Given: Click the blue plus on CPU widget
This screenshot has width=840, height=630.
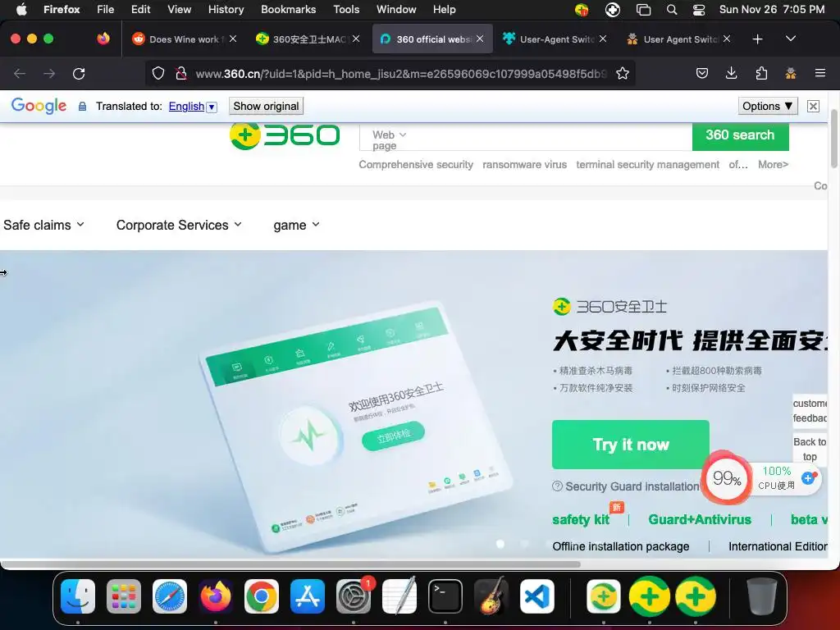Looking at the screenshot, I should point(808,478).
